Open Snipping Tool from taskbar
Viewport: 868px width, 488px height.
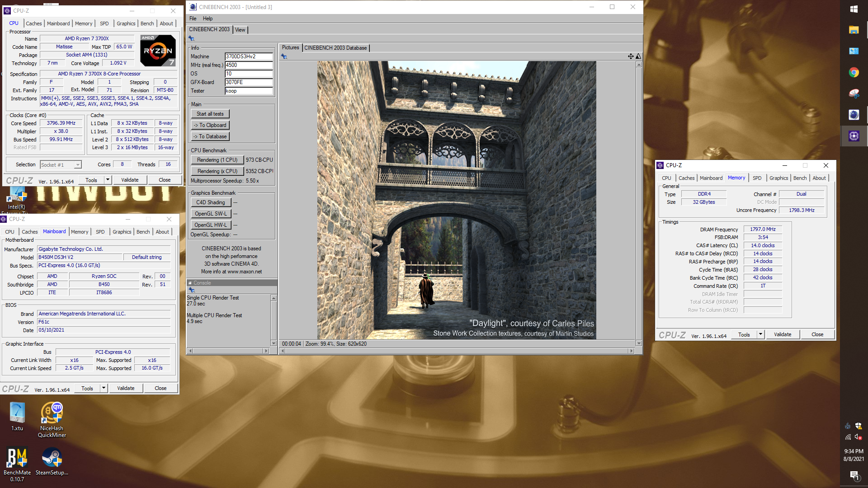pos(854,94)
